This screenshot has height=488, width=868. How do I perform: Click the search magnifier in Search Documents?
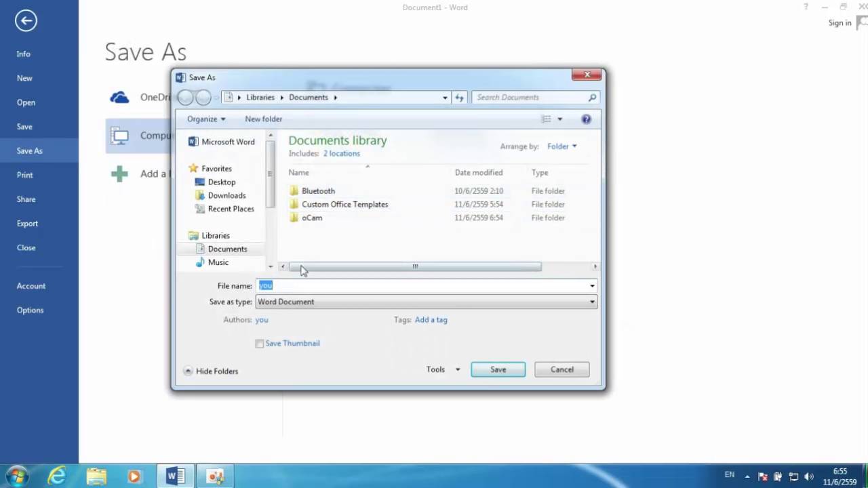coord(592,98)
